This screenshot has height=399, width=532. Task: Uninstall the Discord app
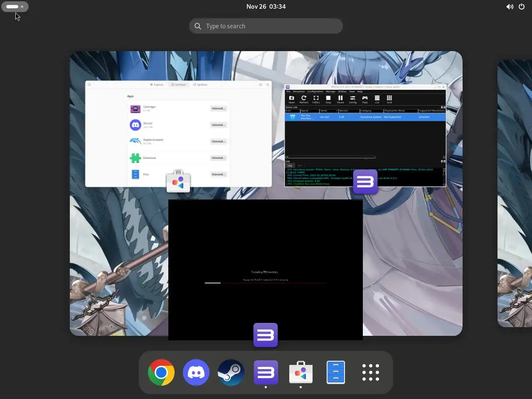pos(219,125)
